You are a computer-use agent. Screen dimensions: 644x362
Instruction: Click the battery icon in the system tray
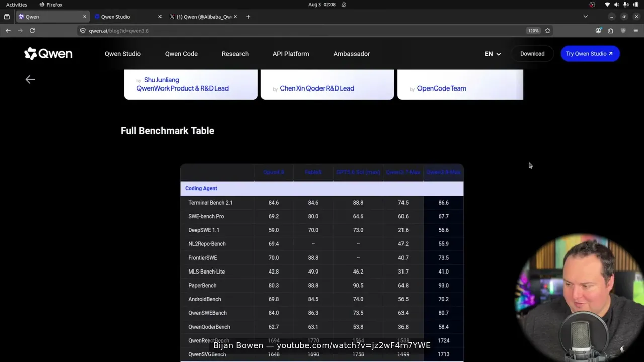635,5
